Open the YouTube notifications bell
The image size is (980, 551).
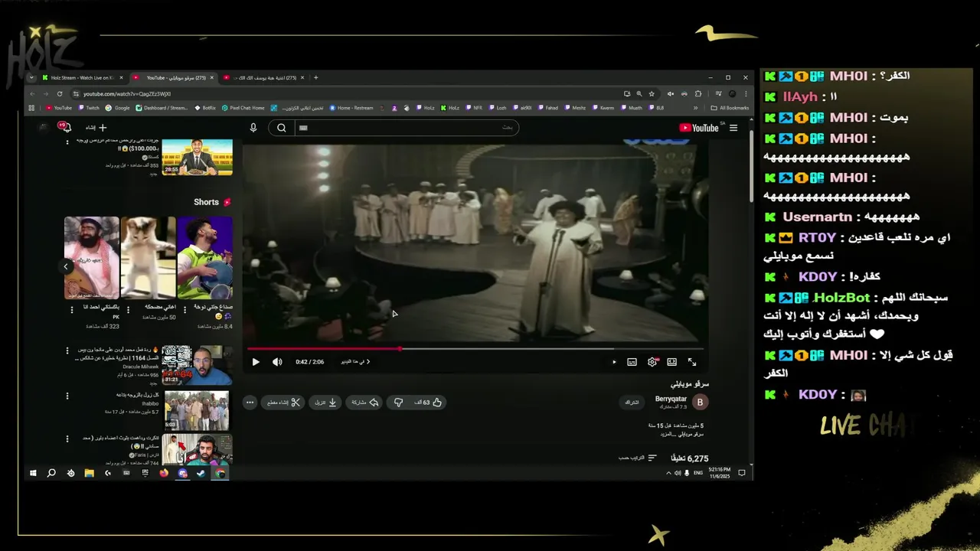click(66, 127)
